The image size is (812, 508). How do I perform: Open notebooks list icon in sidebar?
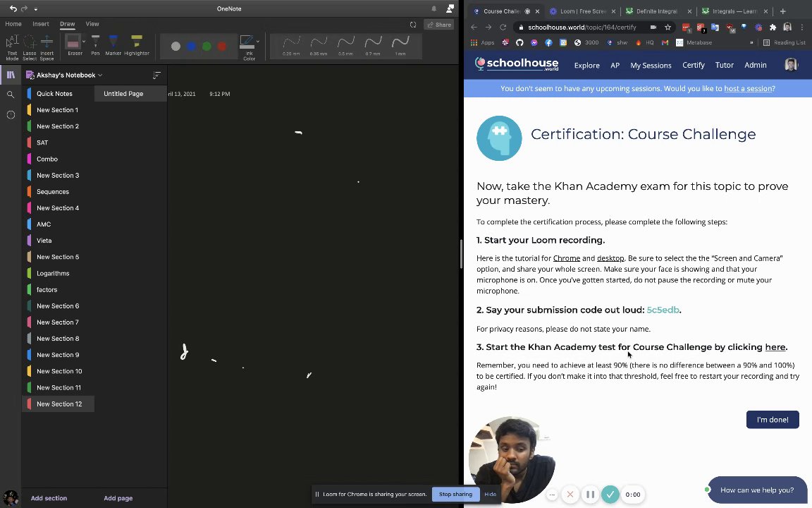[11, 75]
